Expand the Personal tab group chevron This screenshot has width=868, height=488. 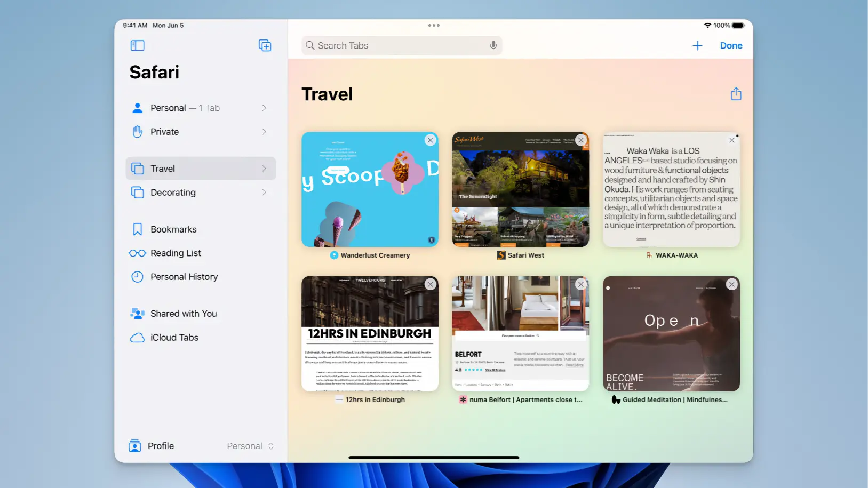point(264,108)
